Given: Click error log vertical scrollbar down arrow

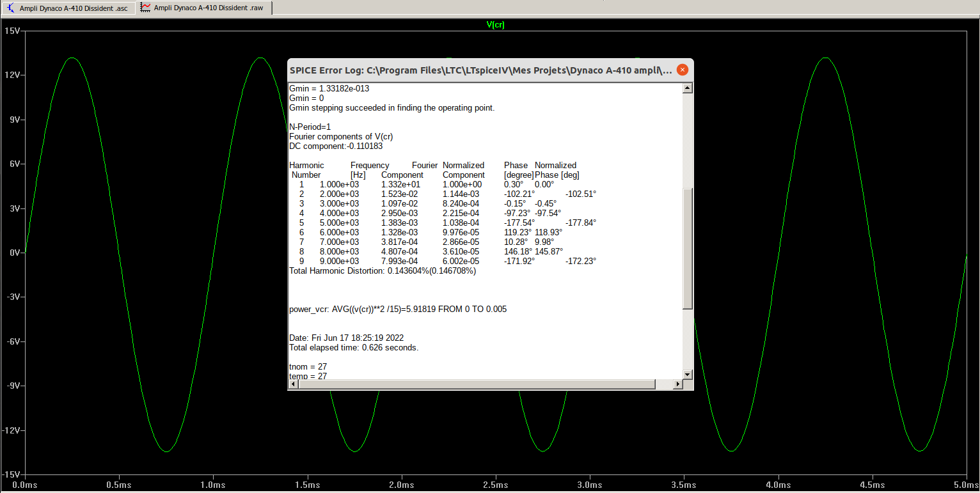Looking at the screenshot, I should 688,374.
